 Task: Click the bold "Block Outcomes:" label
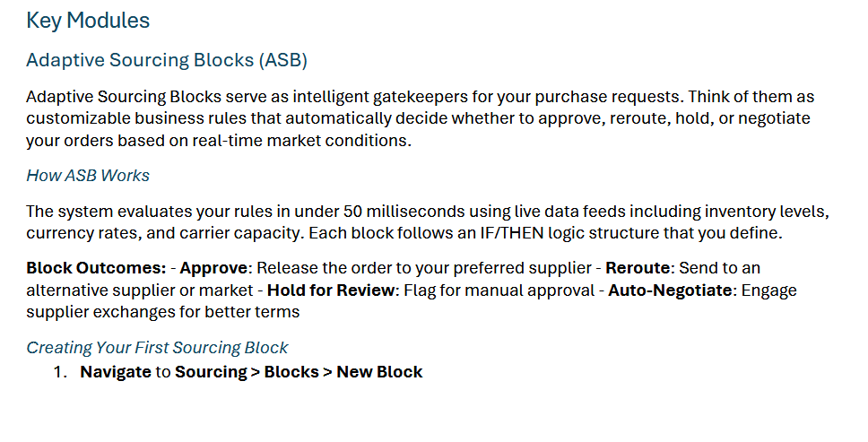tap(96, 268)
